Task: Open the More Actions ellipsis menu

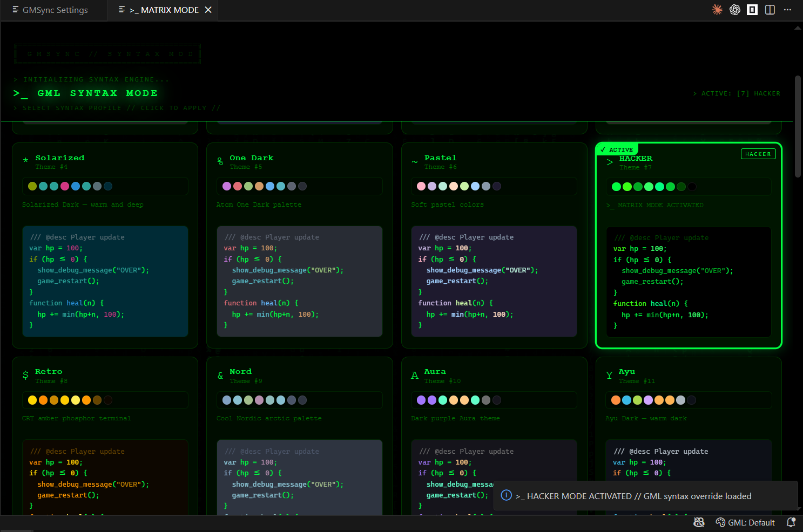Action: pyautogui.click(x=788, y=10)
